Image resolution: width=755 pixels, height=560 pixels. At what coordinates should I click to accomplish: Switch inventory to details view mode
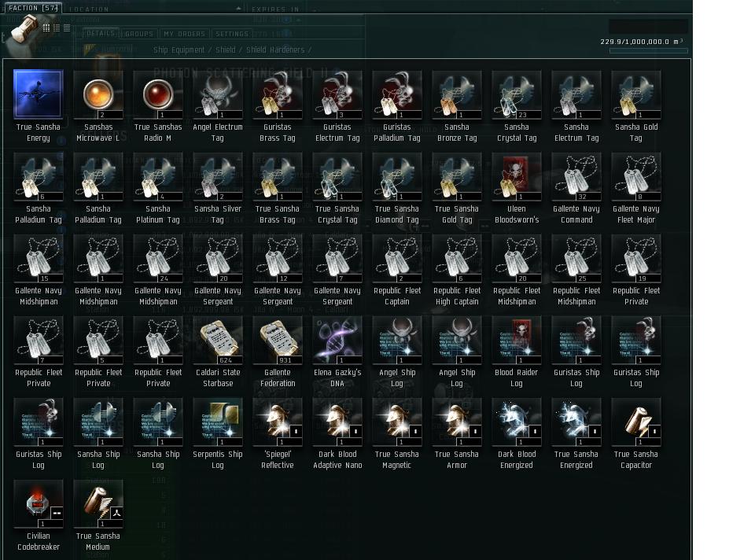pyautogui.click(x=57, y=28)
